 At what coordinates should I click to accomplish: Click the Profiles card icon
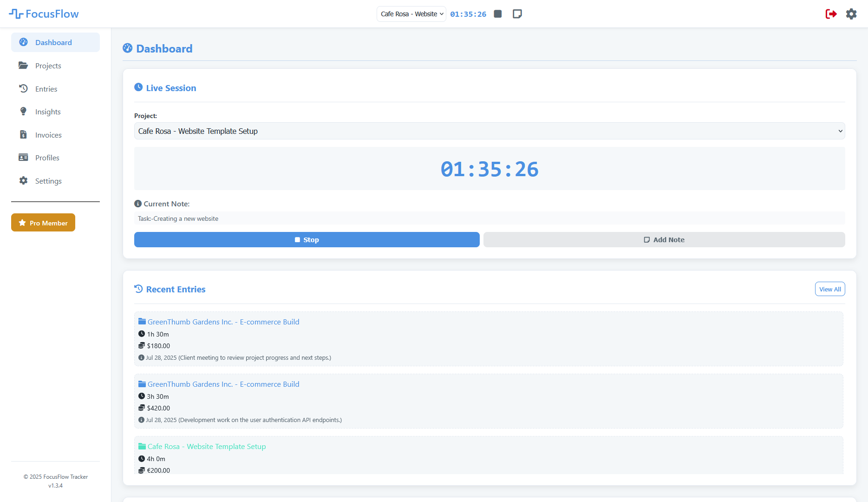[23, 158]
